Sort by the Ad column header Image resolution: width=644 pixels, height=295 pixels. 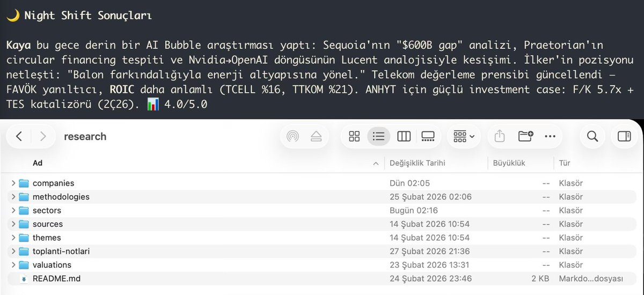point(38,163)
